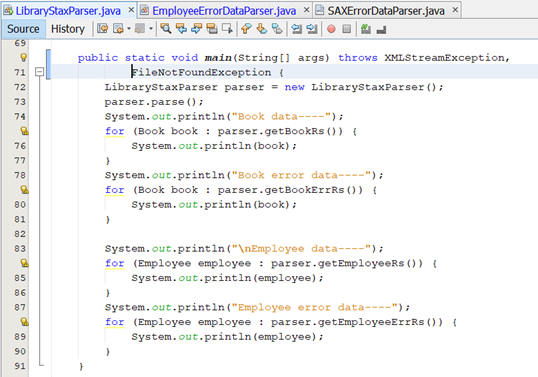Click the hint icon beside getBookRs loop
Screen dimensions: 538x377
point(24,131)
